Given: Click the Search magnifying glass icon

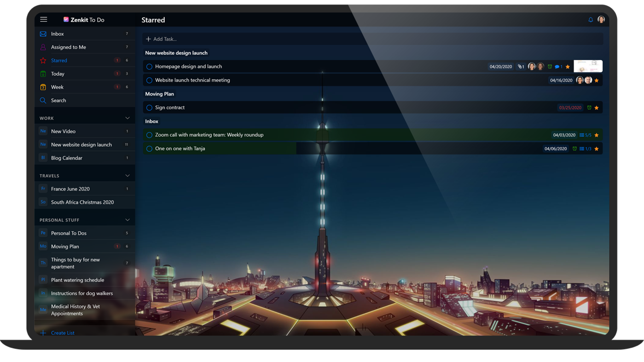Looking at the screenshot, I should click(x=43, y=100).
